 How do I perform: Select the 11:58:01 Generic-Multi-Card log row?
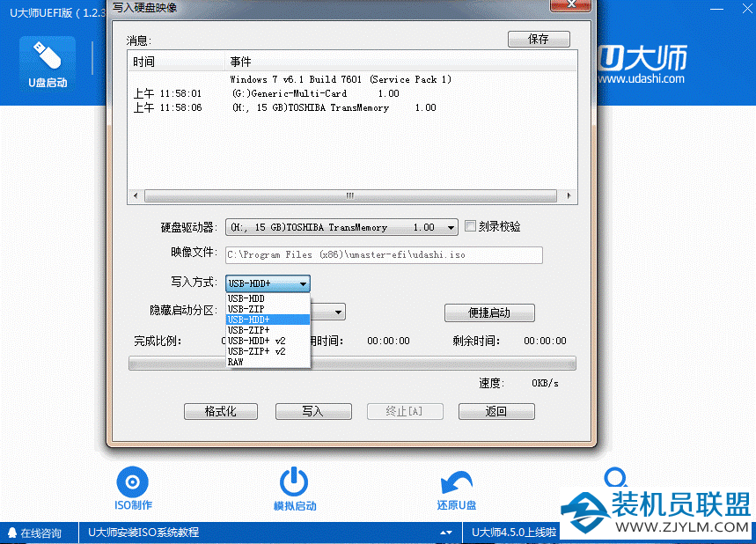[x=352, y=93]
